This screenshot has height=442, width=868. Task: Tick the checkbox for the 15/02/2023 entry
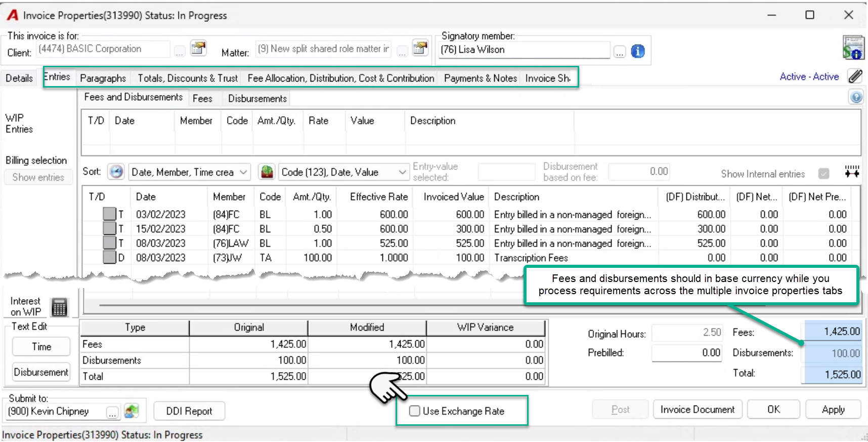pos(109,228)
